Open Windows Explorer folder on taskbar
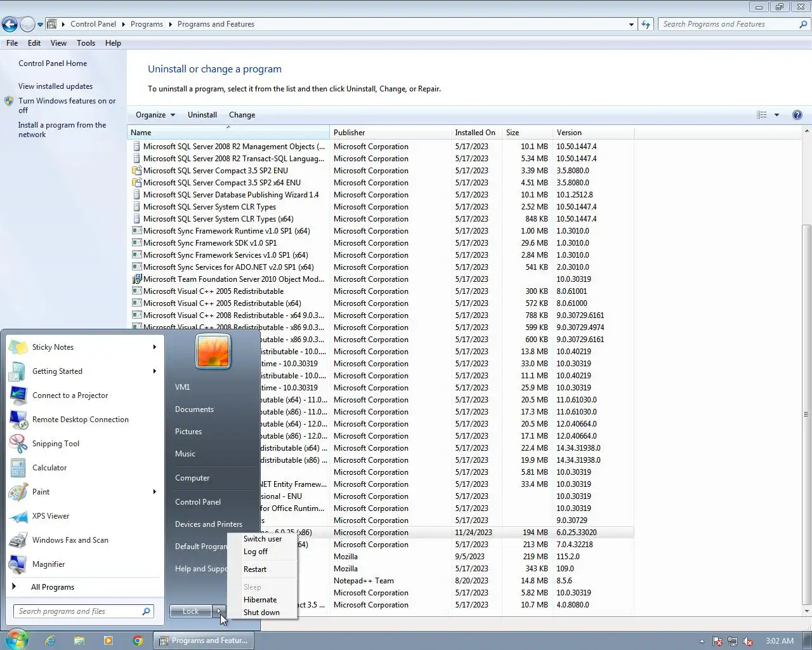The width and height of the screenshot is (812, 650). tap(79, 641)
